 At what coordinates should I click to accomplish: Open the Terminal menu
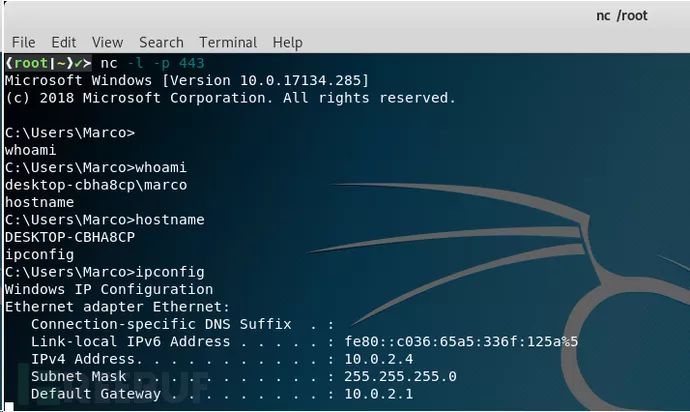(x=228, y=42)
